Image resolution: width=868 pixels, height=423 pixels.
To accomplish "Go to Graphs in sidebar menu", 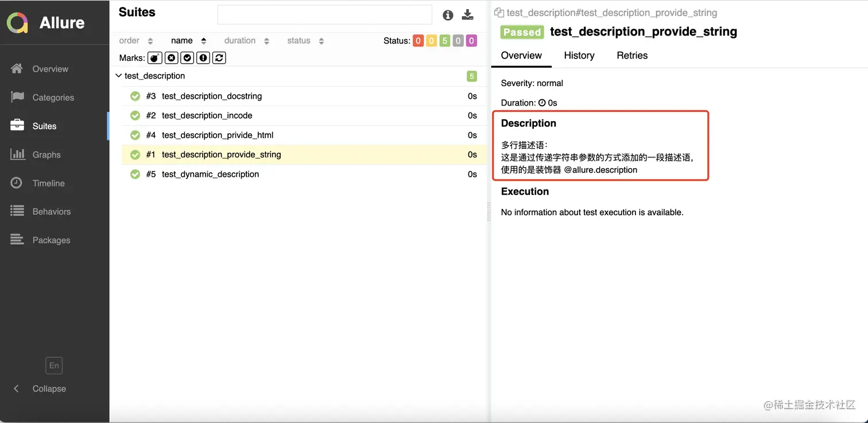I will coord(46,155).
